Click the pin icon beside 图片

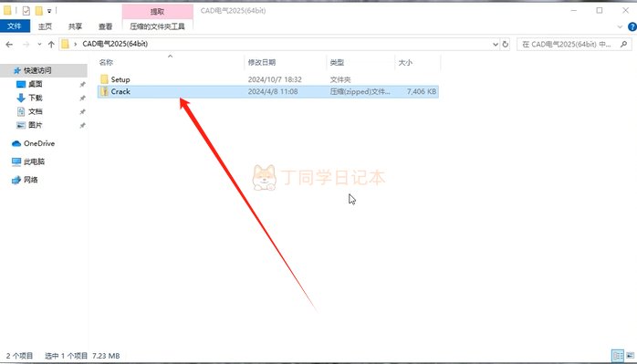tap(82, 126)
